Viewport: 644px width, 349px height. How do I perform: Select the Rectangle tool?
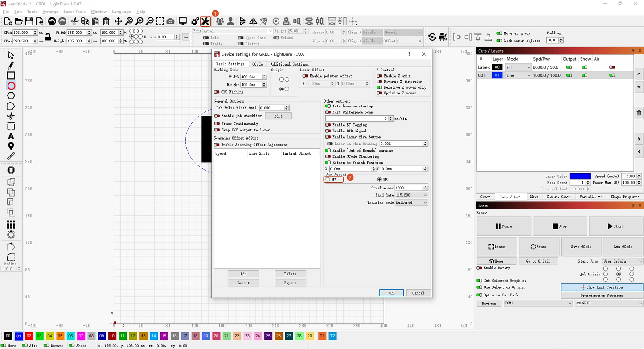tap(11, 76)
